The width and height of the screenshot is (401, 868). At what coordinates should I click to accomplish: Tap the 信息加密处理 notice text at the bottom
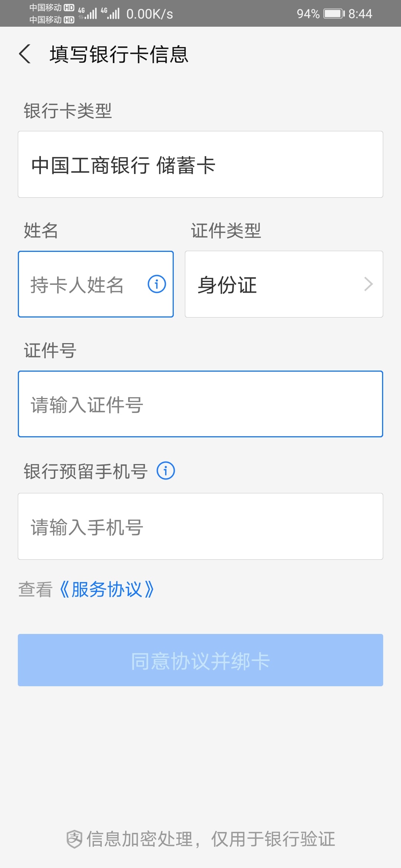pyautogui.click(x=211, y=839)
